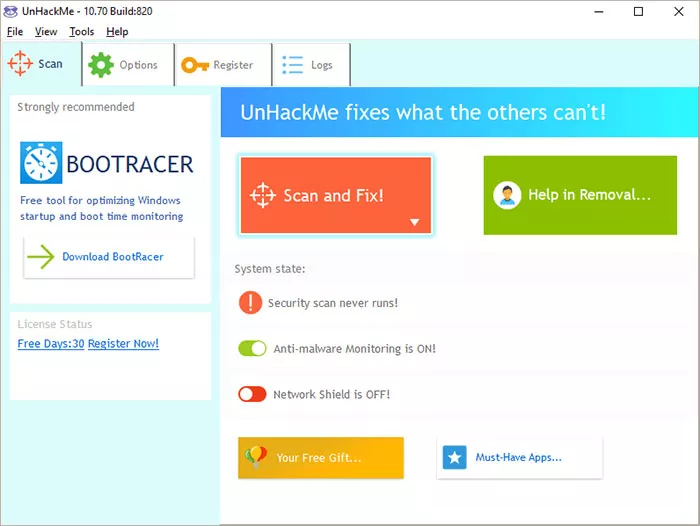The width and height of the screenshot is (700, 526).
Task: Click the blue star Must-Have Apps icon
Action: (454, 457)
